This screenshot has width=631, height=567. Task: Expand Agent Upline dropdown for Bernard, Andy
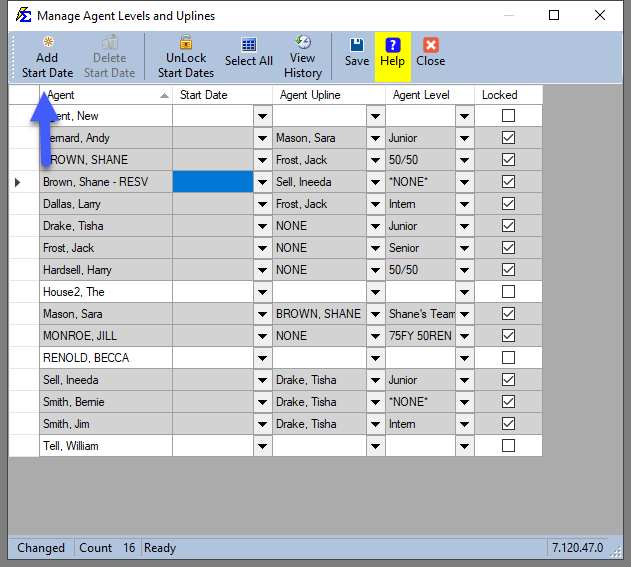click(375, 138)
